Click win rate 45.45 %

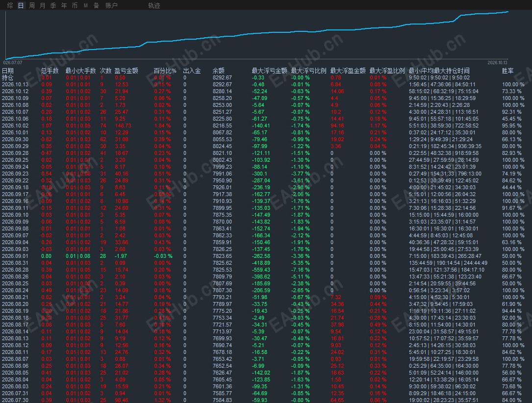pos(511,119)
